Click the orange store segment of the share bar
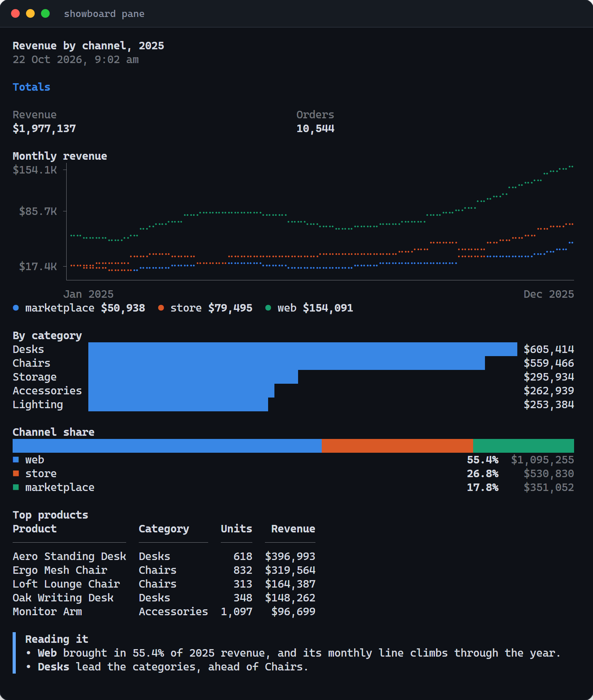 click(397, 446)
